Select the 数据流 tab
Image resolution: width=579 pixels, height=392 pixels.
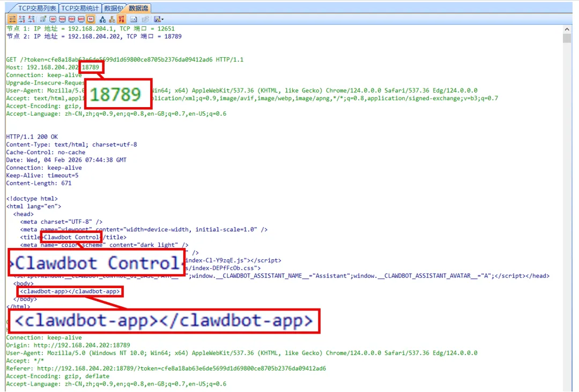(x=138, y=8)
